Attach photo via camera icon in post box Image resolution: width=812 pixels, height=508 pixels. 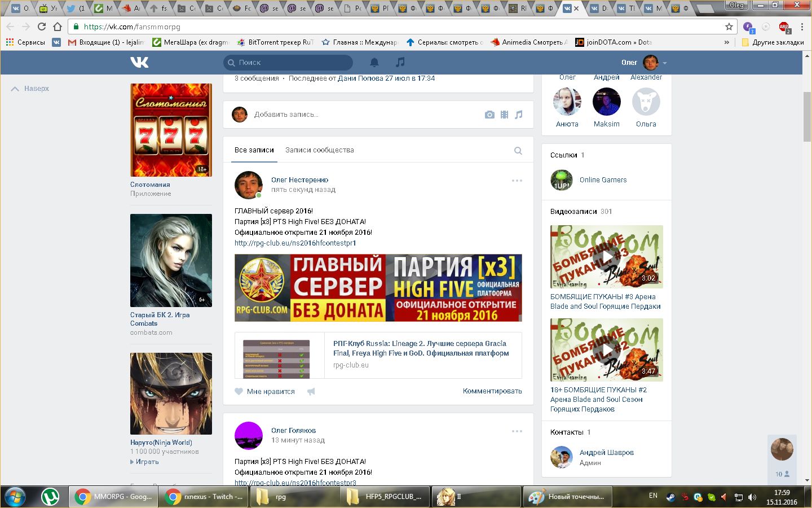pyautogui.click(x=489, y=115)
